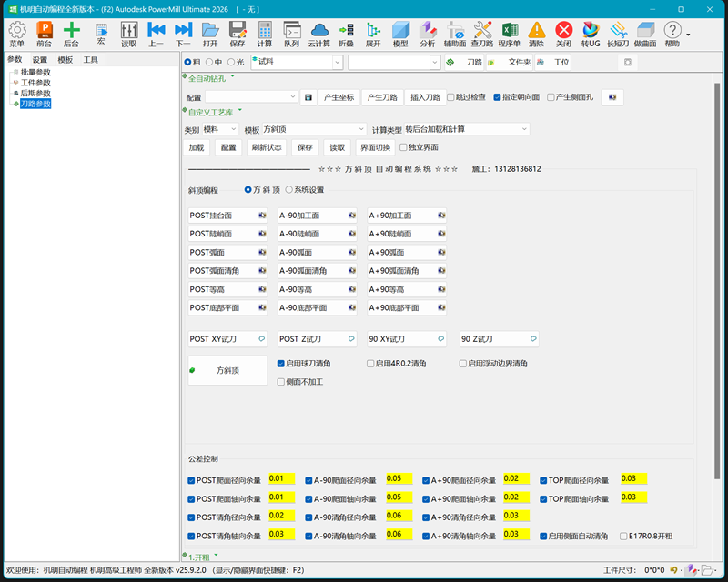Select the 系统设置 radio button
Screen dimensions: 728x582
pos(289,190)
